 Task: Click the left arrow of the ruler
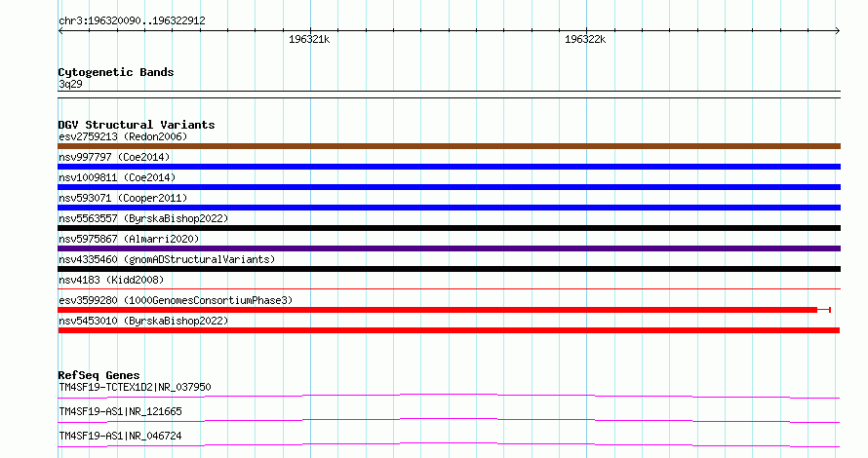60,31
